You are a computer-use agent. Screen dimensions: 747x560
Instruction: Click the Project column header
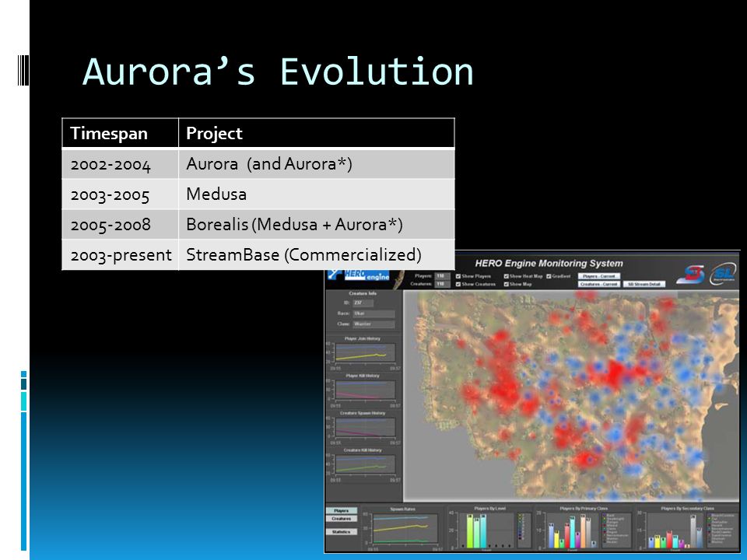click(317, 133)
